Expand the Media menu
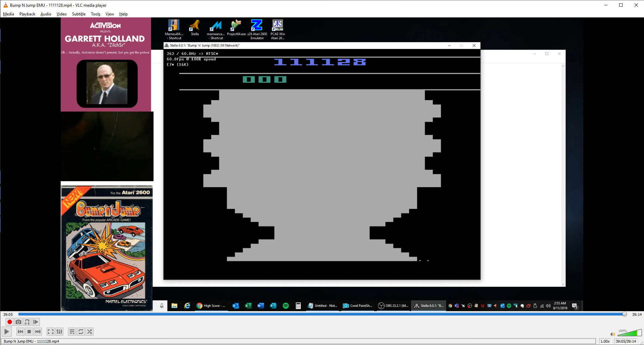Viewport: 644px width, 345px height. (8, 14)
